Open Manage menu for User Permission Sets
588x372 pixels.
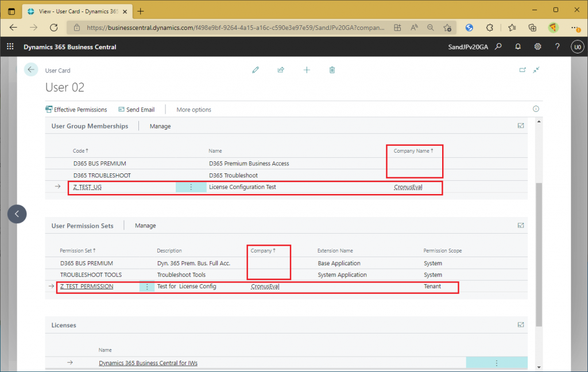pyautogui.click(x=145, y=226)
